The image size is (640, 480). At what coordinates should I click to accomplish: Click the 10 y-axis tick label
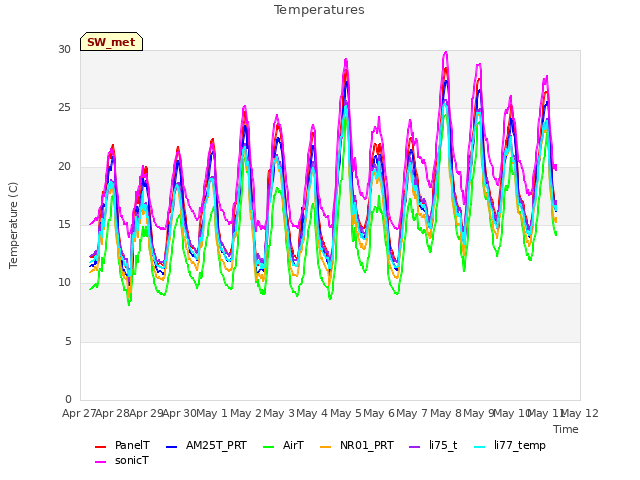[64, 282]
